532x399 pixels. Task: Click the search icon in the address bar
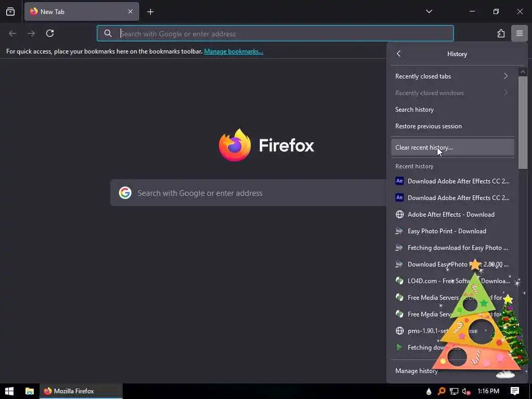(108, 33)
